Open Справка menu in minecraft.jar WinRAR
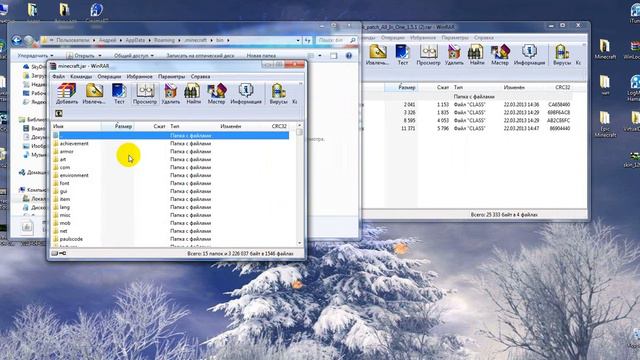Image resolution: width=640 pixels, height=360 pixels. [200, 76]
